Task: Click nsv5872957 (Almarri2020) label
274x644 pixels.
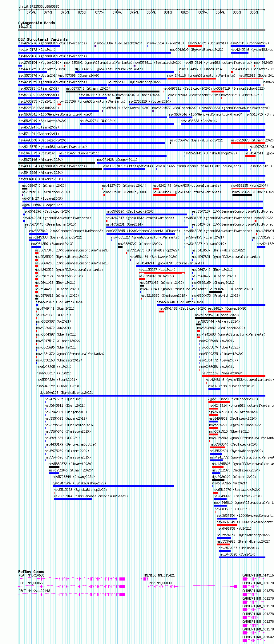Action: click(217, 315)
